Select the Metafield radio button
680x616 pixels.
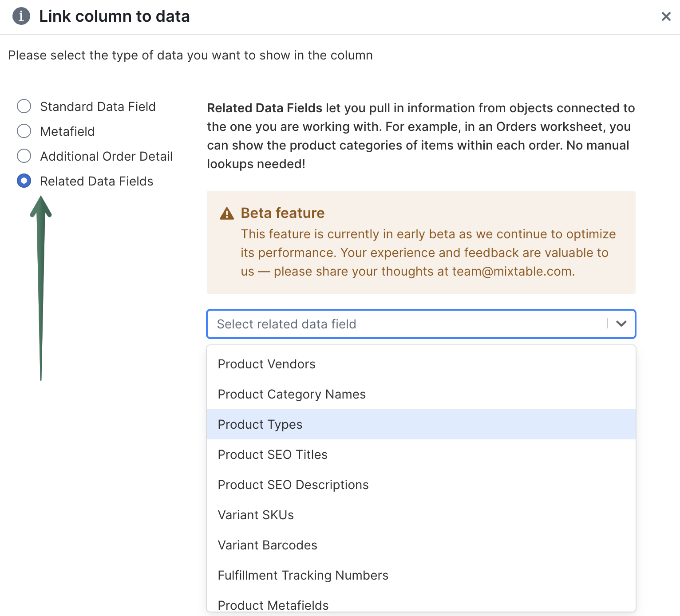click(x=24, y=131)
